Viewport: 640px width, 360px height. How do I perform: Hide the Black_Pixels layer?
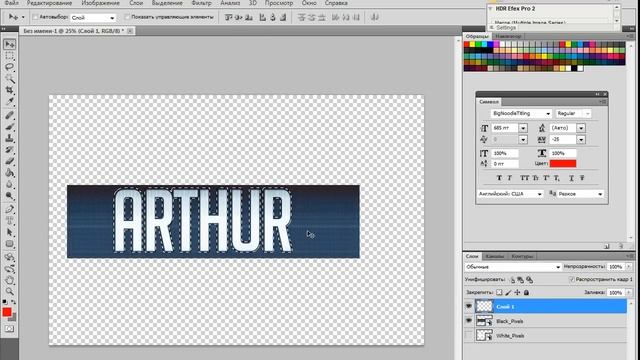tap(469, 321)
